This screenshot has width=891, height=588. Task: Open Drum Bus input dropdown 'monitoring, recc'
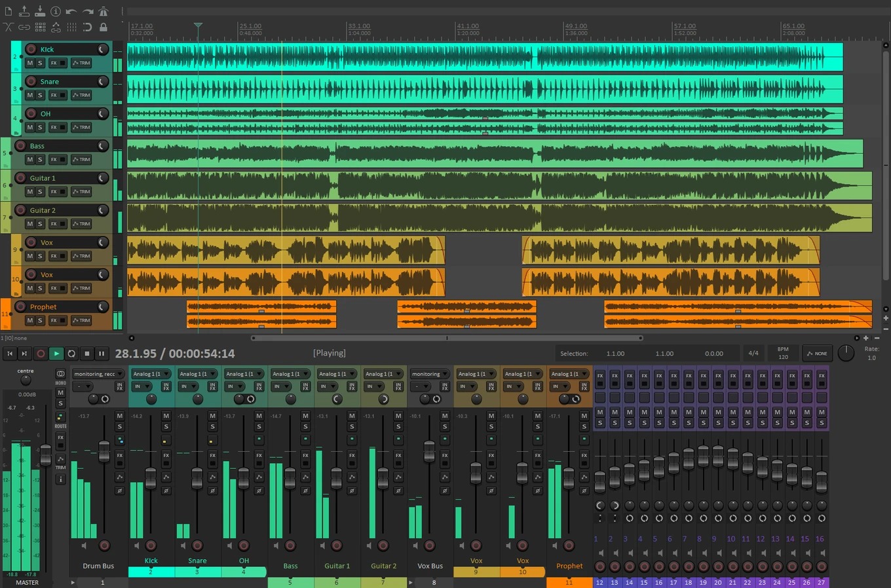coord(98,374)
